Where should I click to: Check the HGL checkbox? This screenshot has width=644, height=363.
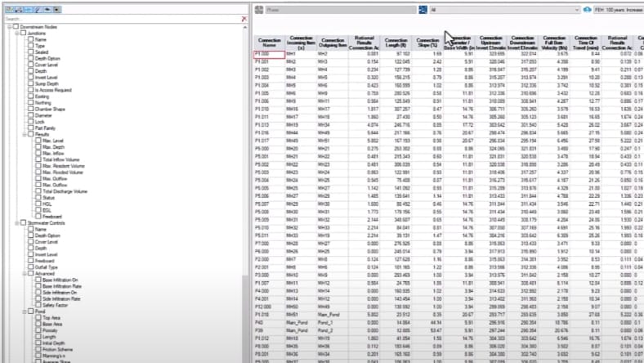click(x=38, y=204)
